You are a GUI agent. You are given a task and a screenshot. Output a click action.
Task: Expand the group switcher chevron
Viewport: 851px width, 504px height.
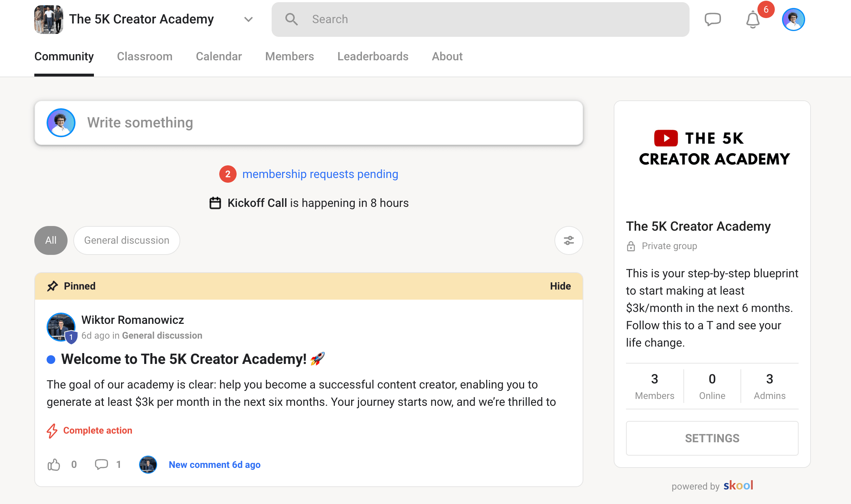coord(248,19)
